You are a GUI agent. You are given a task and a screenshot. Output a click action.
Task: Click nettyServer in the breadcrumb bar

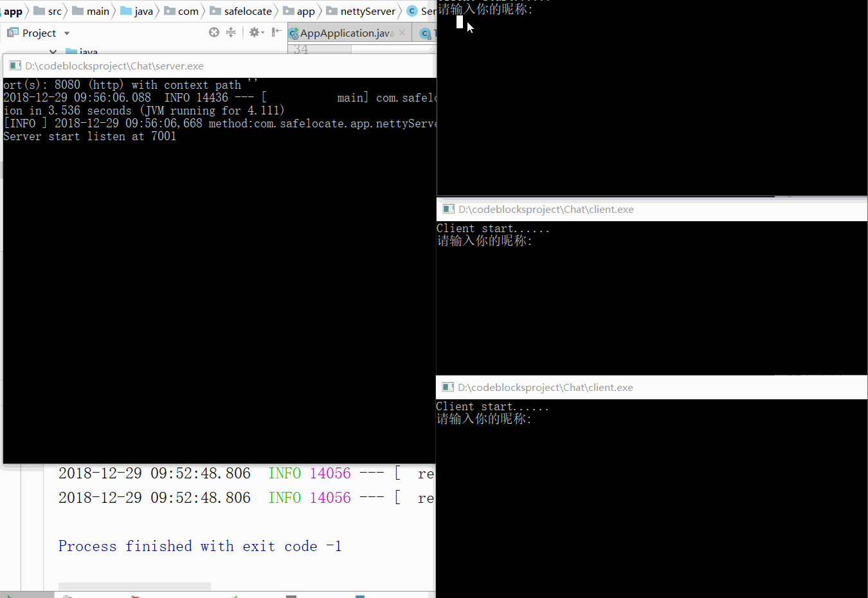pos(362,11)
